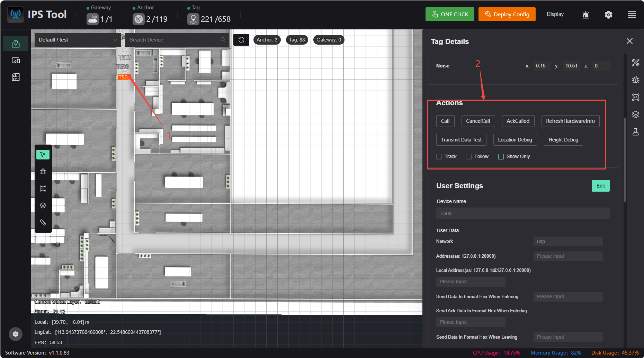The height and width of the screenshot is (358, 644).
Task: Refresh the device list
Action: pyautogui.click(x=241, y=40)
